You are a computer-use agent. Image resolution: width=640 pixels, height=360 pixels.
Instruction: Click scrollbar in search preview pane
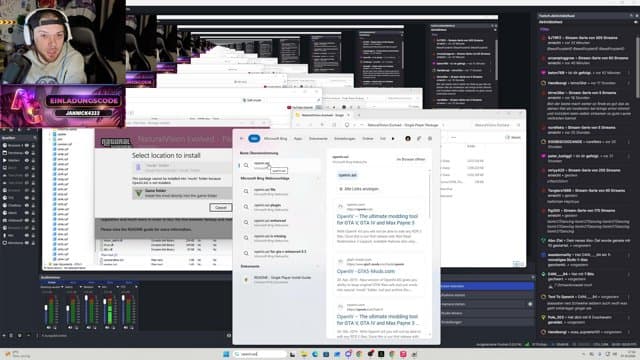pyautogui.click(x=429, y=196)
